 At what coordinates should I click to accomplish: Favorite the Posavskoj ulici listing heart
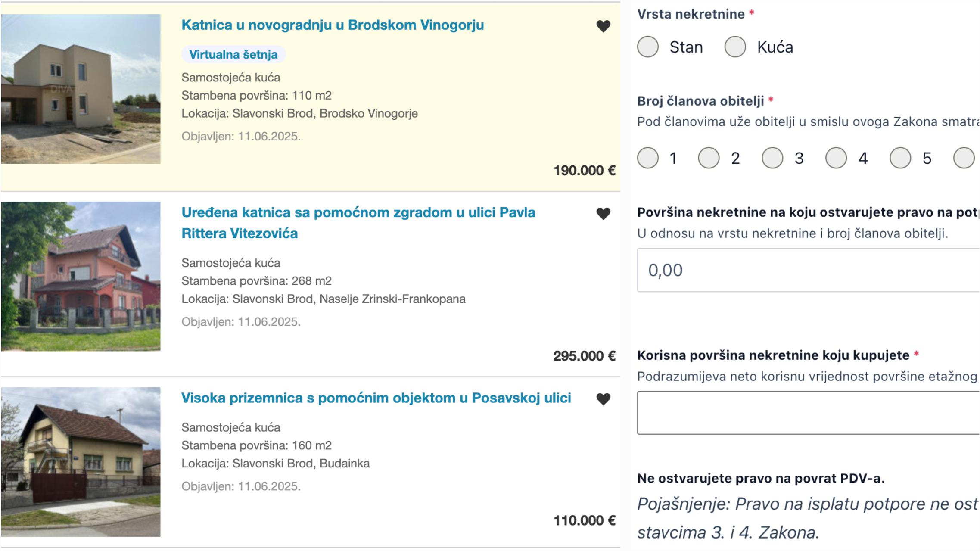[x=603, y=399]
